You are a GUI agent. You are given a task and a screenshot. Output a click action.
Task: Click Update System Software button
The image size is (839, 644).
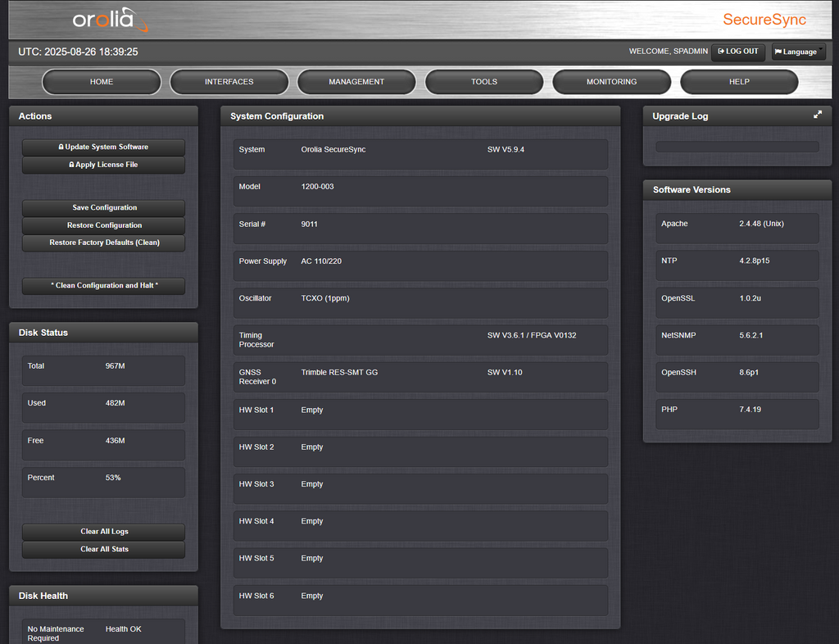103,147
